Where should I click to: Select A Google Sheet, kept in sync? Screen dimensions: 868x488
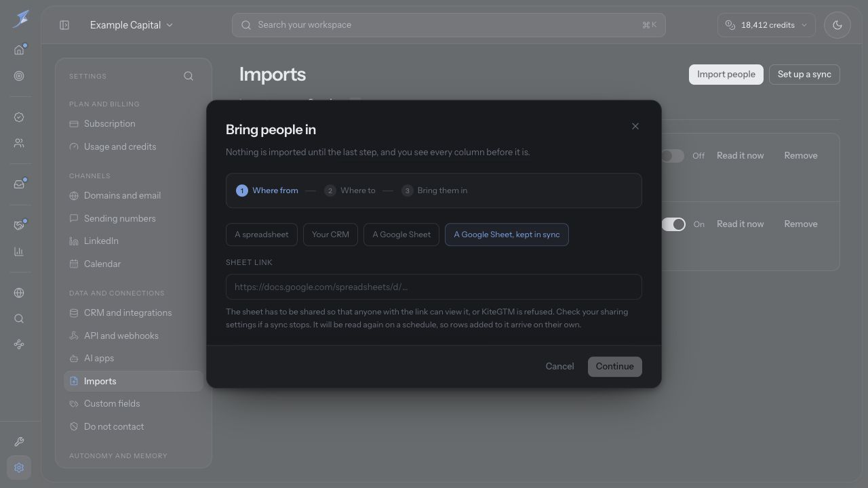click(x=507, y=235)
